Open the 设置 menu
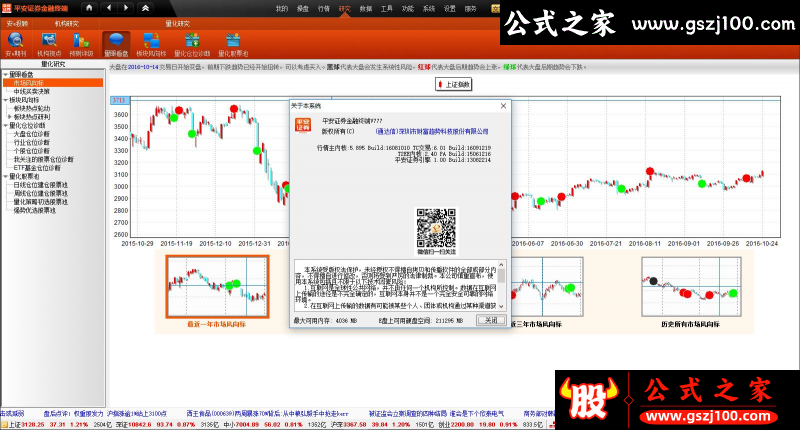800x430 pixels. pos(449,9)
